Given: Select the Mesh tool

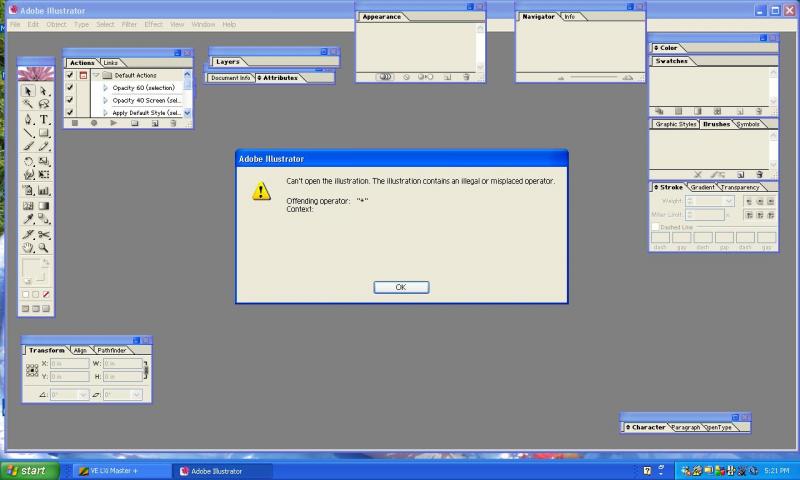Looking at the screenshot, I should [28, 206].
